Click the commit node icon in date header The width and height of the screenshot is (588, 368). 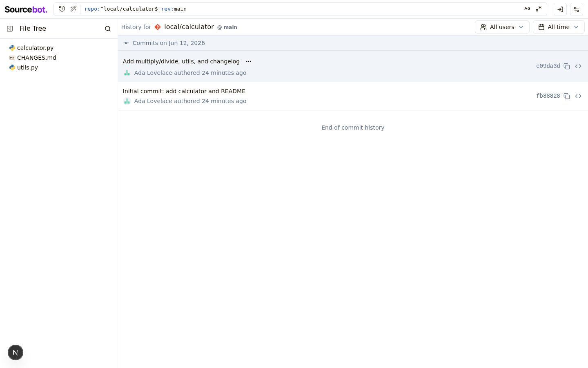[x=126, y=43]
